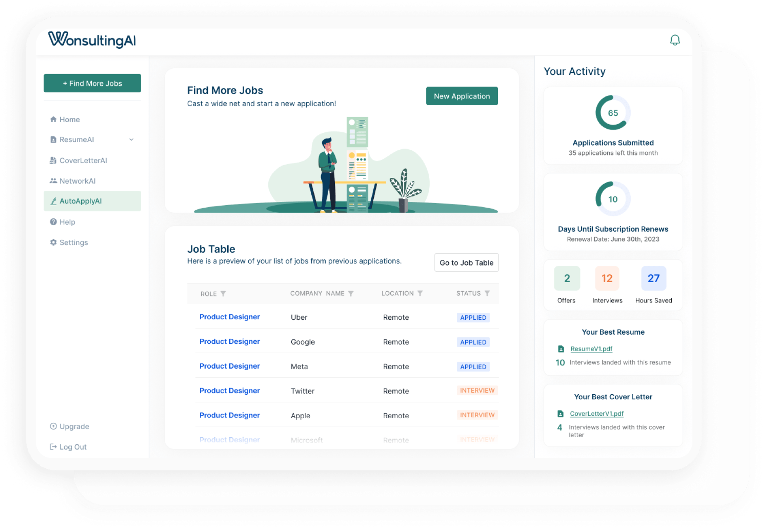This screenshot has width=767, height=532.
Task: Click Go to Job Table button
Action: [x=466, y=263]
